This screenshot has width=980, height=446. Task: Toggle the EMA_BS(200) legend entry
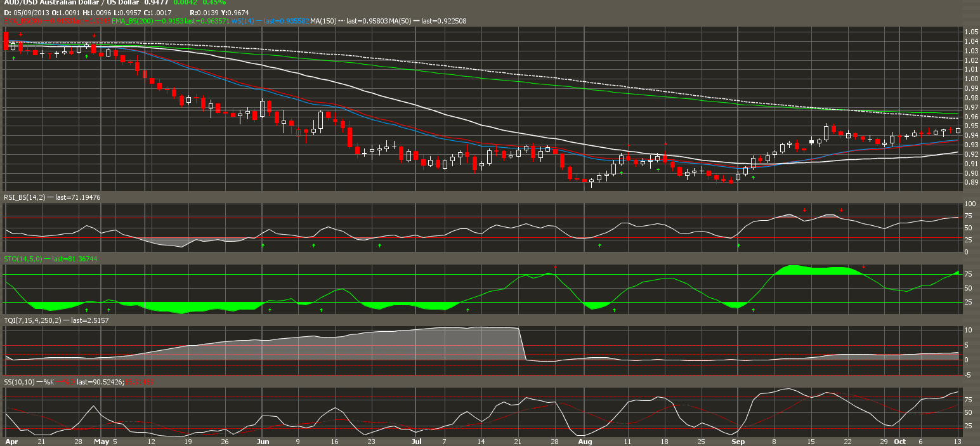132,20
